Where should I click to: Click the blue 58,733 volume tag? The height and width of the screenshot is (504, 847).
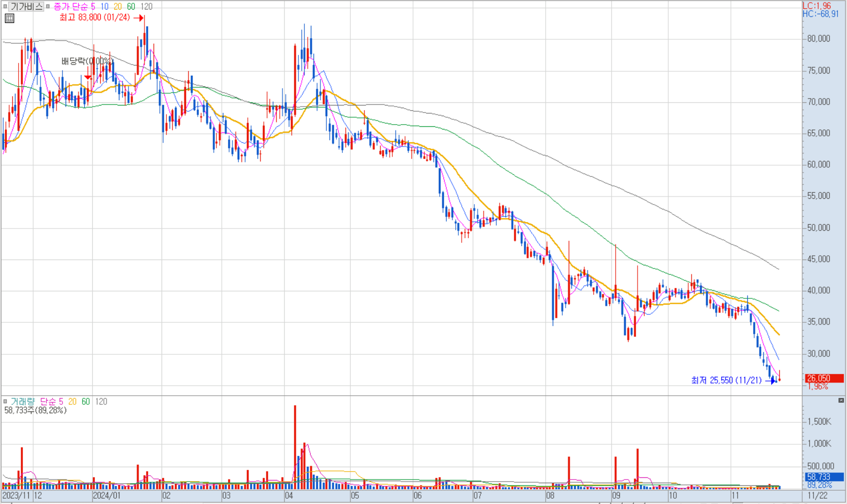(824, 477)
